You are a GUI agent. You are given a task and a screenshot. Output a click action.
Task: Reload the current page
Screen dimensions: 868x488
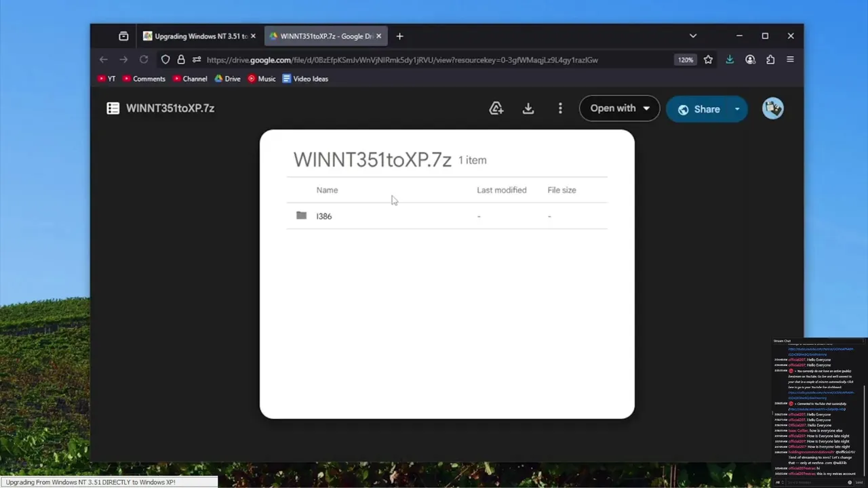tap(144, 60)
